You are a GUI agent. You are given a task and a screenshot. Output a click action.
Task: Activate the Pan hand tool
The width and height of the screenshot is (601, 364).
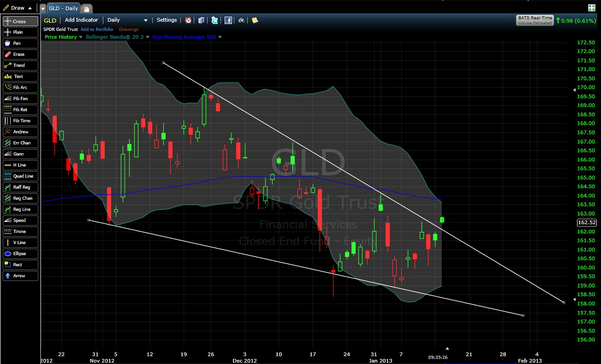20,43
